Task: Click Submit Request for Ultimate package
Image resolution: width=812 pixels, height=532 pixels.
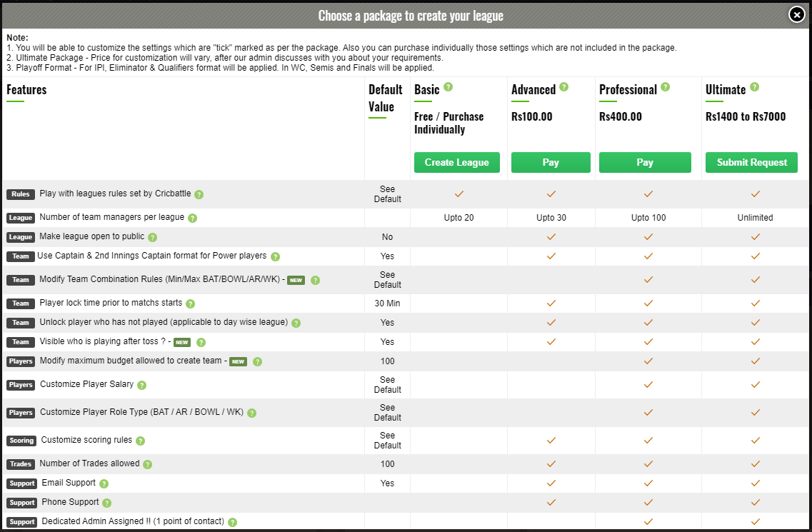Action: coord(752,162)
